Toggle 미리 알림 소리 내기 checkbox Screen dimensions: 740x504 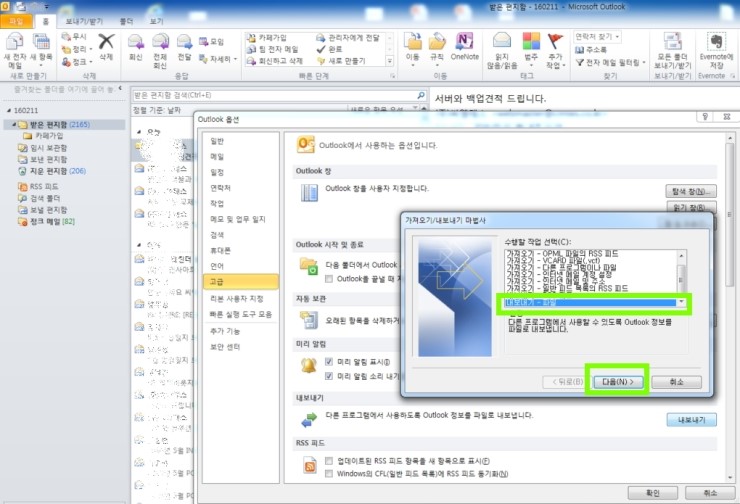(329, 376)
